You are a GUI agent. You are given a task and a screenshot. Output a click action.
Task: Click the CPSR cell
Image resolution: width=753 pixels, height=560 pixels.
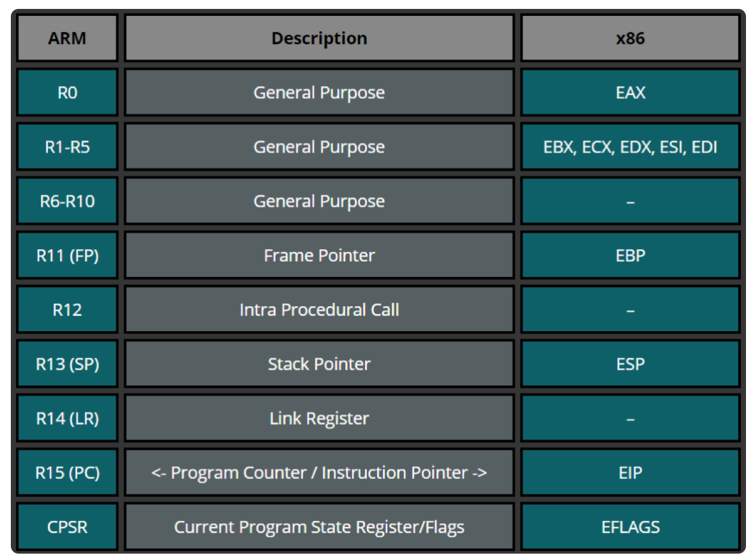(67, 527)
